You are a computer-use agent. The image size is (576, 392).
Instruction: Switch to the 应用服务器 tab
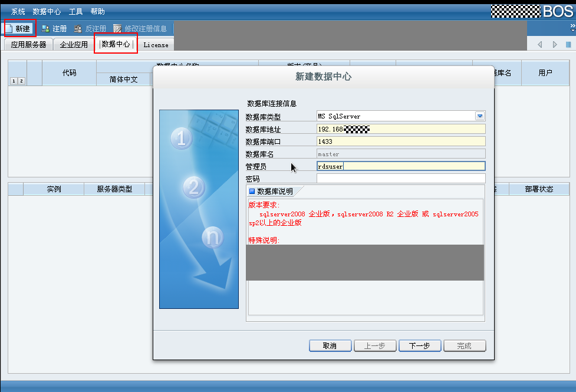[28, 44]
